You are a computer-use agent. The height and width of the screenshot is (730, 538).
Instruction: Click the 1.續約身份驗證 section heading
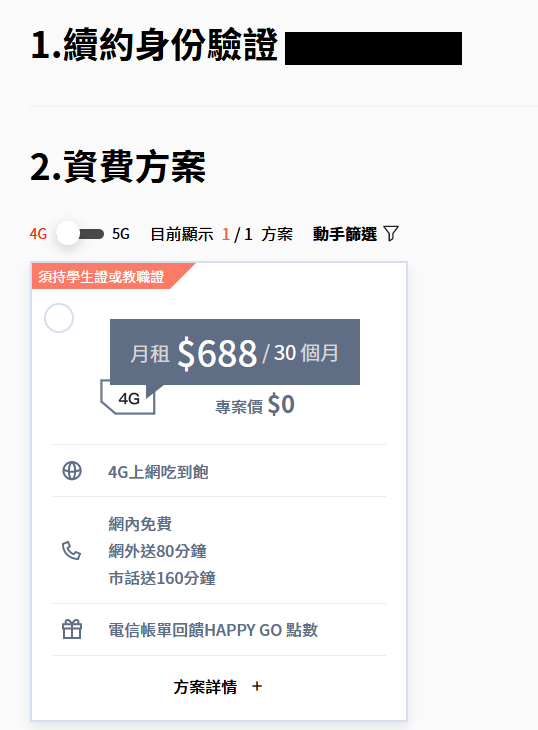coord(154,45)
